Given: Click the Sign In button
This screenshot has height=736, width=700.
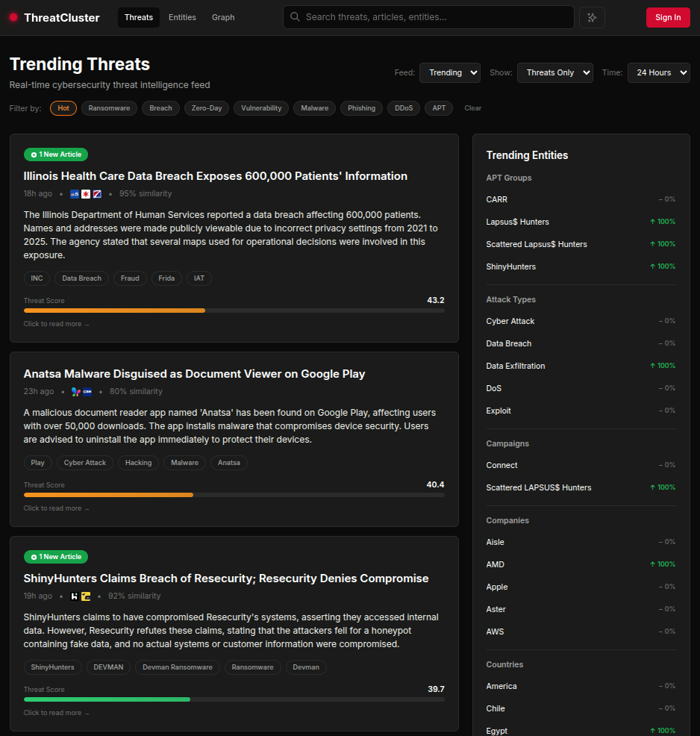Looking at the screenshot, I should point(668,17).
